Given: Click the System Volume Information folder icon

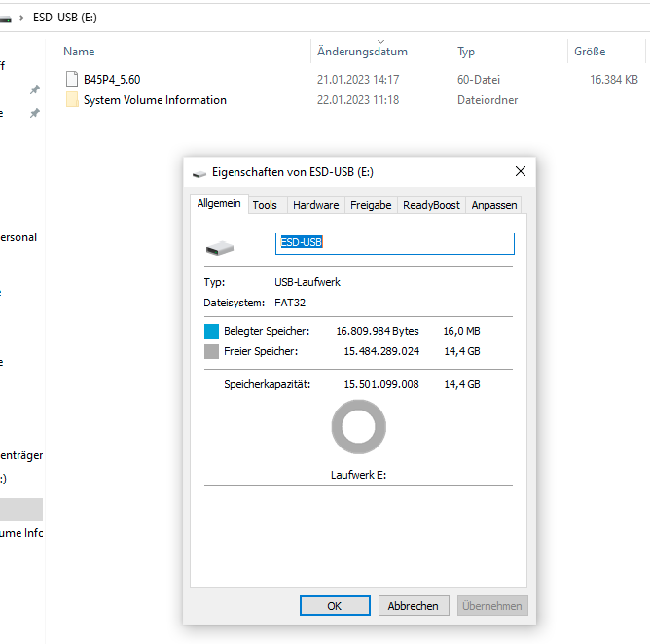Looking at the screenshot, I should coord(72,100).
